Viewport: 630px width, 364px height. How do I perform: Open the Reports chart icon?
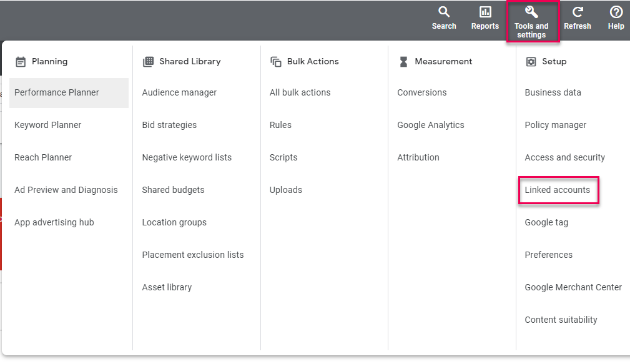coord(485,12)
